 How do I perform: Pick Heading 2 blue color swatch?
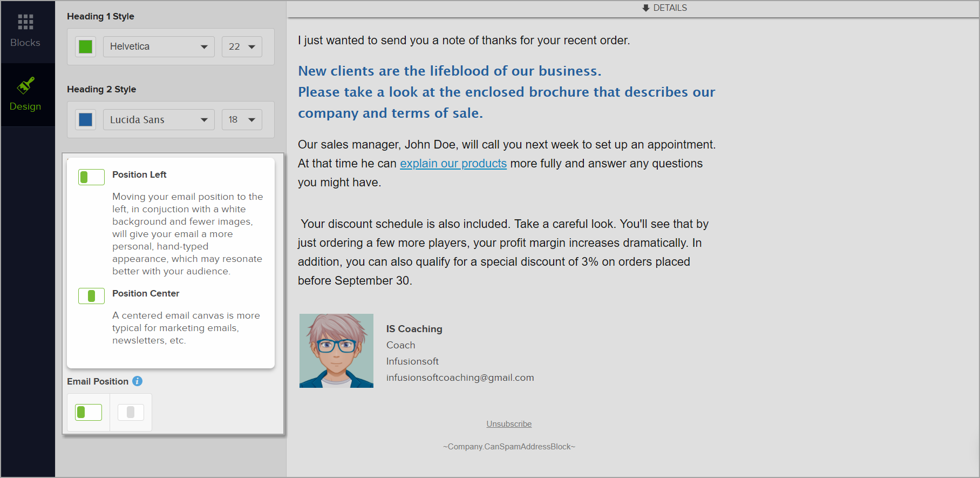[x=85, y=120]
